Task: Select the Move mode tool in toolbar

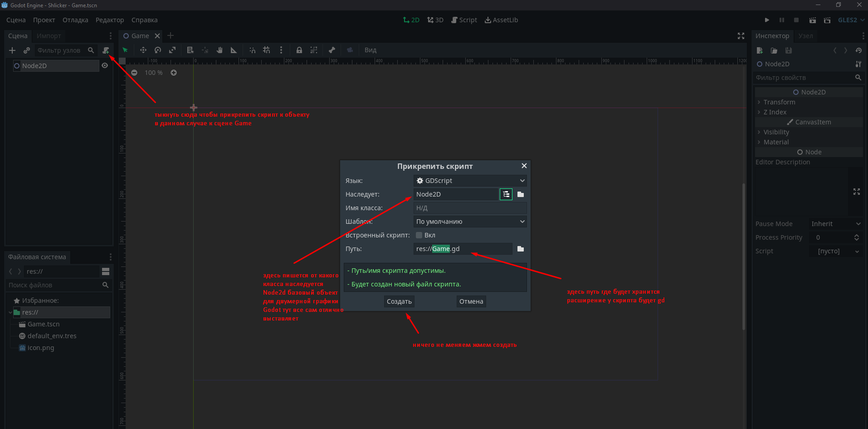Action: pos(143,50)
